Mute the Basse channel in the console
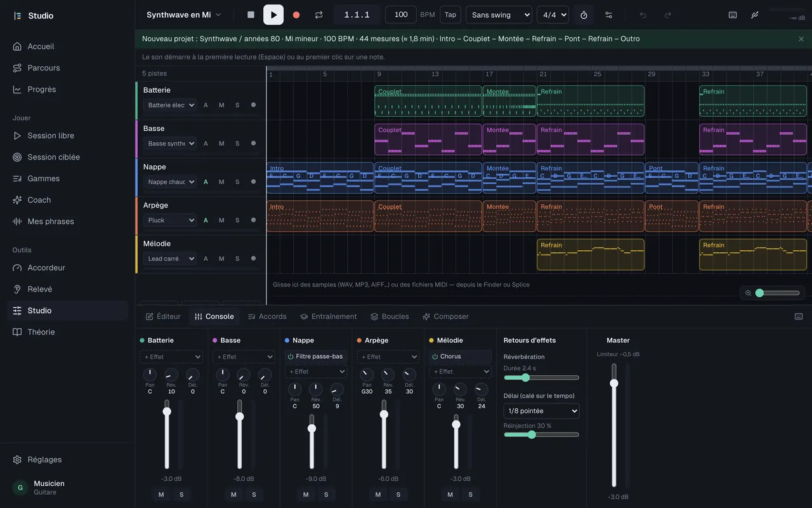812x508 pixels. 233,495
